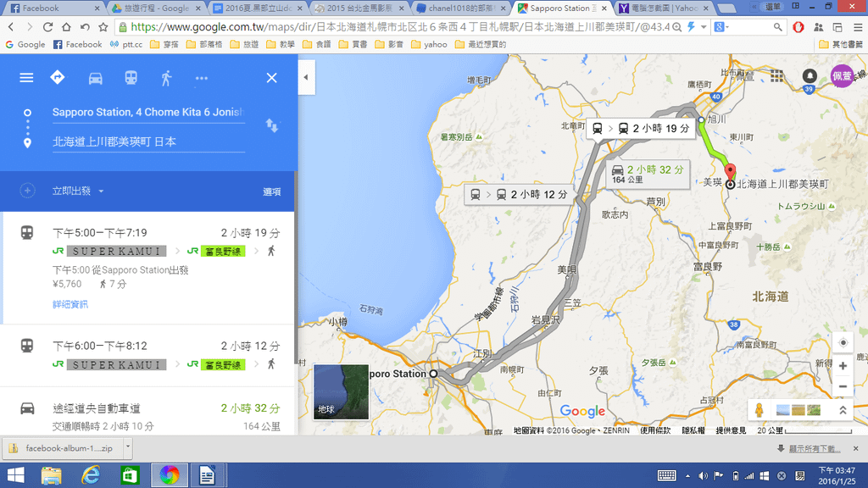This screenshot has width=868, height=488.
Task: Click 顯示所有下載 show all downloads
Action: [x=815, y=449]
